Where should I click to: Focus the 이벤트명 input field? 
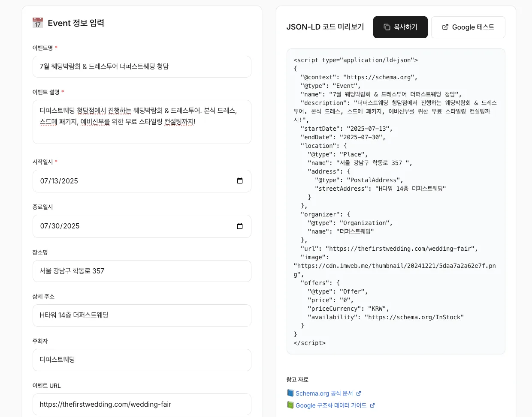142,66
